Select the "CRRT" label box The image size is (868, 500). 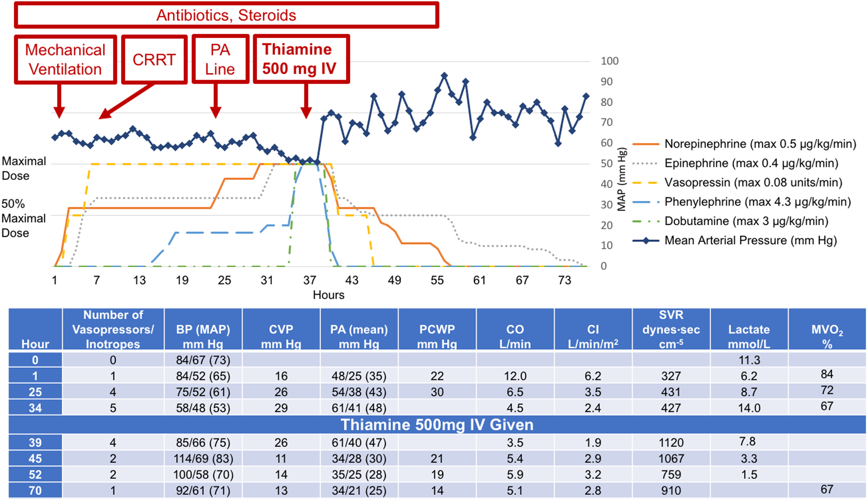click(154, 60)
